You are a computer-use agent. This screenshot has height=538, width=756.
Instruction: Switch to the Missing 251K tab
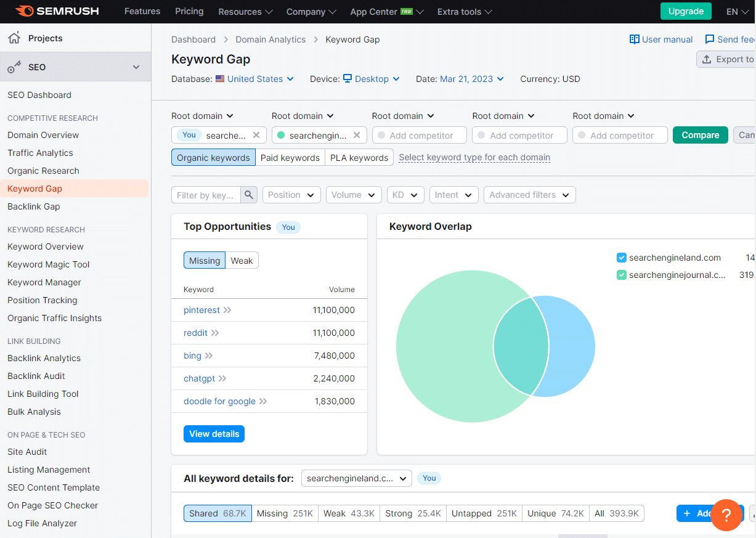coord(285,513)
